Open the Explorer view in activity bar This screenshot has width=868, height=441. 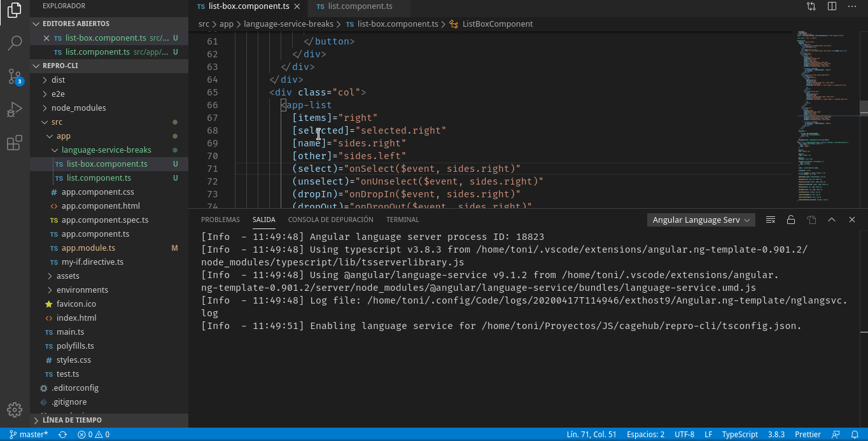15,11
